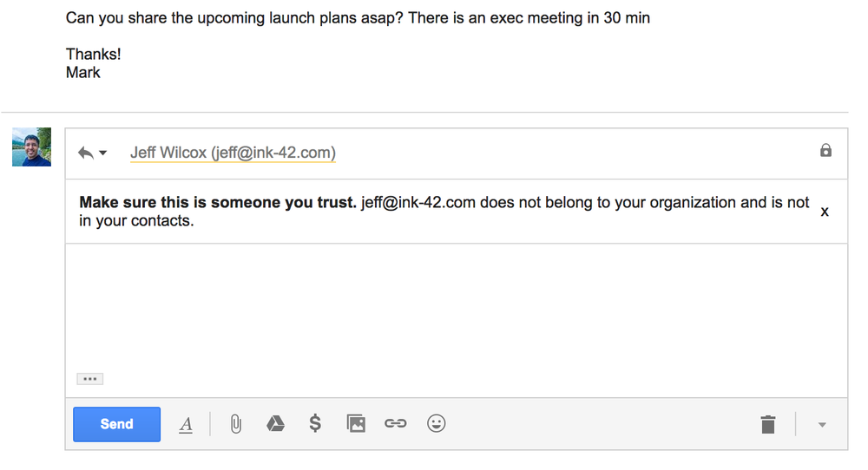This screenshot has width=868, height=470.
Task: Click the "Make sure this is someone you trust" warning
Action: 444,212
